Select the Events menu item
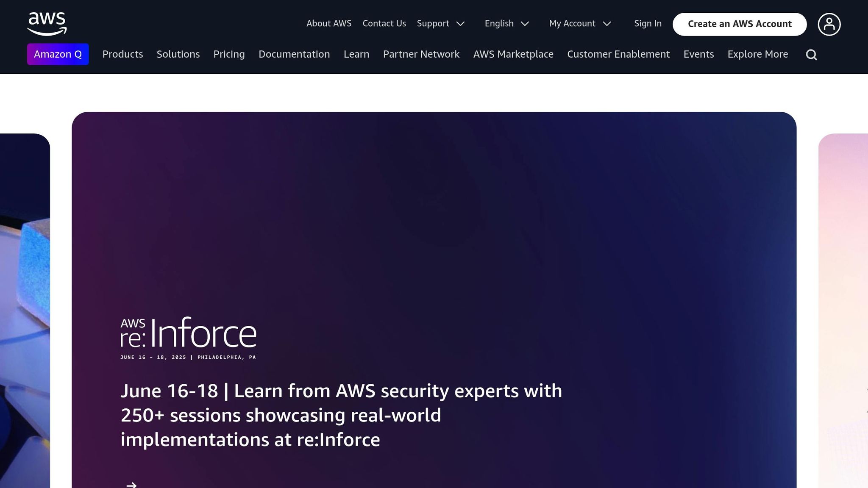 tap(698, 54)
